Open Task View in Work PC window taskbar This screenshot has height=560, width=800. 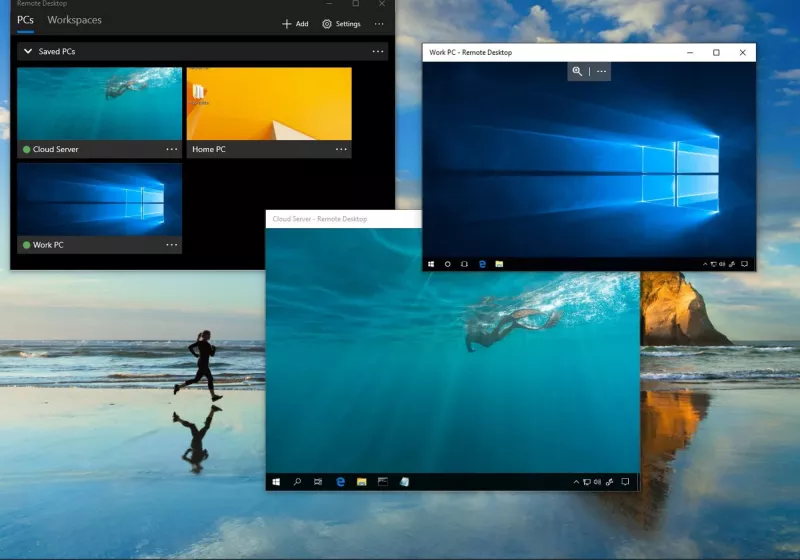pyautogui.click(x=464, y=264)
